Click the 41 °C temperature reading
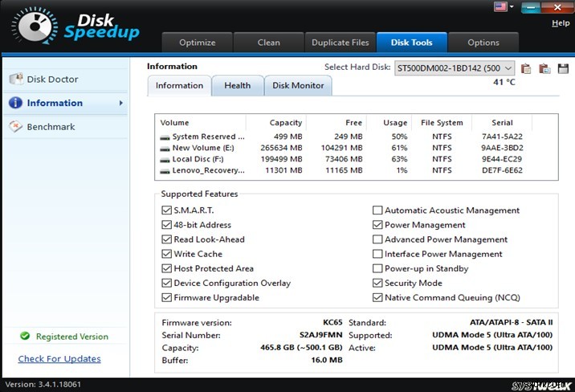Viewport: 575px width, 392px height. pos(504,82)
